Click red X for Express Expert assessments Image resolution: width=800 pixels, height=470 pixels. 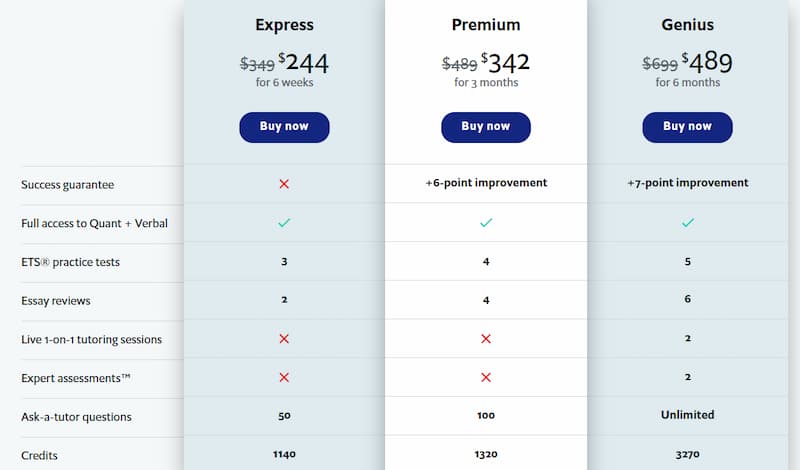[284, 378]
